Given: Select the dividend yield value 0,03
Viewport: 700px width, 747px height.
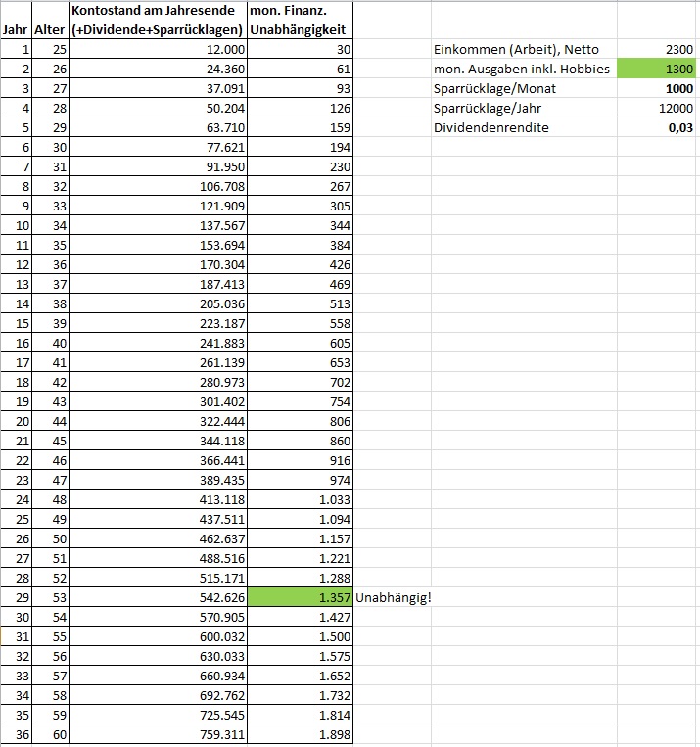Looking at the screenshot, I should click(x=656, y=127).
